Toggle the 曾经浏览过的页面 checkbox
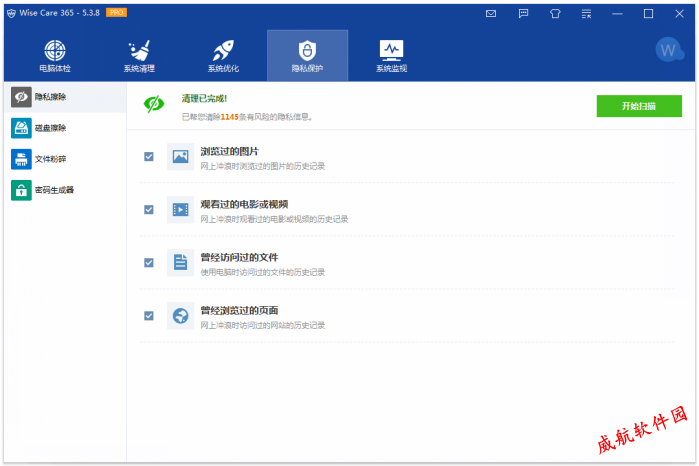This screenshot has height=466, width=699. click(x=148, y=316)
